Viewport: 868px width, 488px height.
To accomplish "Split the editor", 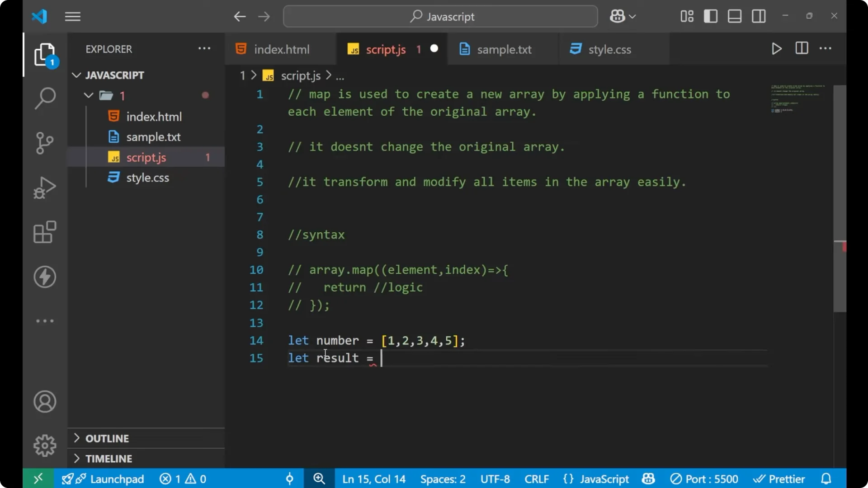I will (x=802, y=49).
